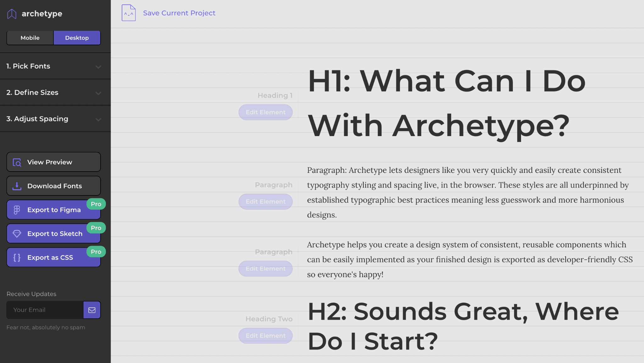Viewport: 644px width, 363px height.
Task: Click the CSS curly braces icon
Action: click(x=17, y=258)
